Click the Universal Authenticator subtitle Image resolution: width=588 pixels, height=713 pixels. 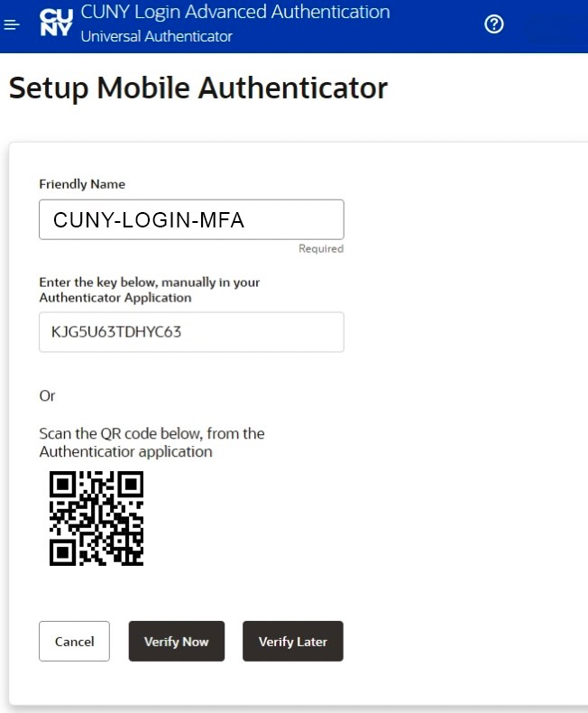point(156,36)
